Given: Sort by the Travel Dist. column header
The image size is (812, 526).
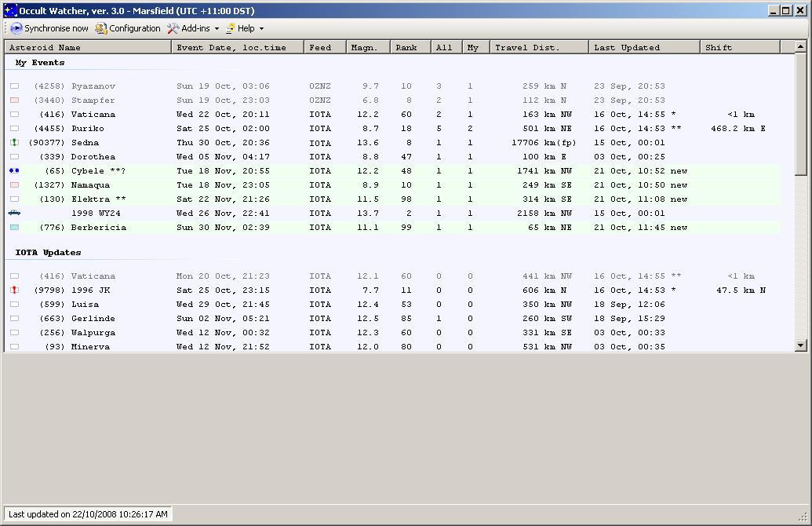Looking at the screenshot, I should pyautogui.click(x=540, y=48).
